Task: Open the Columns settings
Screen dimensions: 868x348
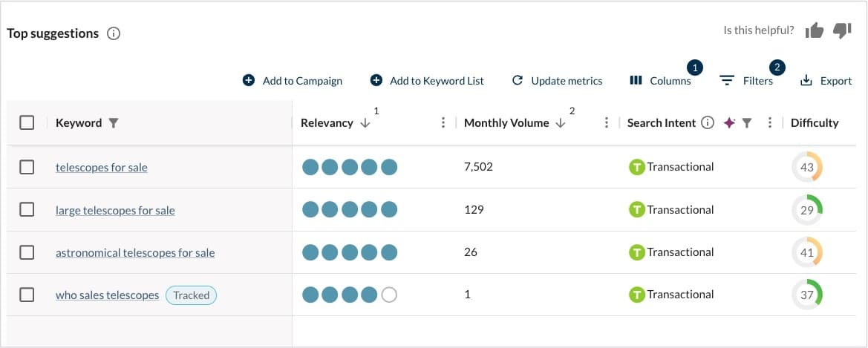Action: (660, 81)
